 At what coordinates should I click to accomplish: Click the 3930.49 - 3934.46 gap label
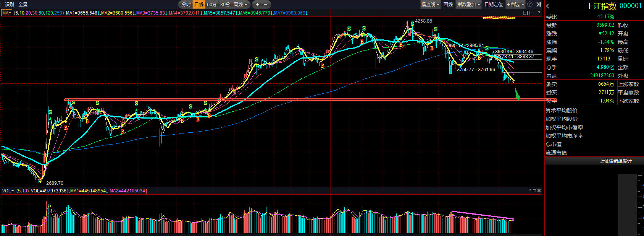[x=514, y=52]
